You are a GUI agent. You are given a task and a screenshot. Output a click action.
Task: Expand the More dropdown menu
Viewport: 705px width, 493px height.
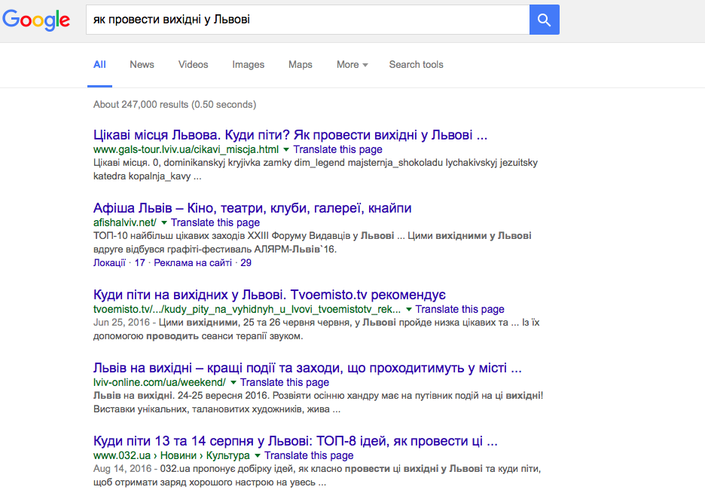[x=352, y=64]
